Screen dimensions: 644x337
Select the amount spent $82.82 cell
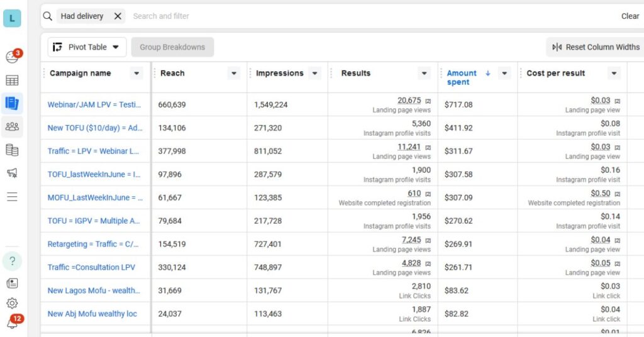coord(457,314)
